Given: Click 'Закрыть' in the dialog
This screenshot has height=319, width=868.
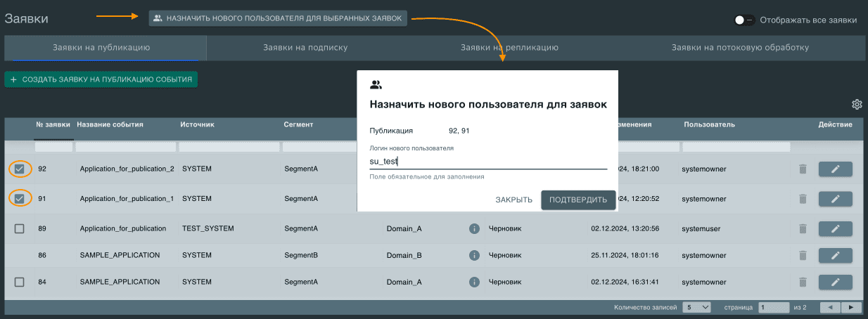Looking at the screenshot, I should tap(513, 200).
